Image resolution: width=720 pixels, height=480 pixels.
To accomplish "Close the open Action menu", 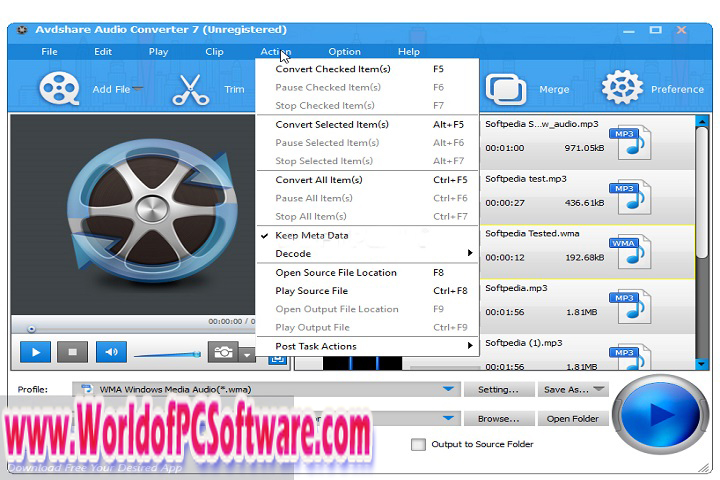I will [x=276, y=51].
